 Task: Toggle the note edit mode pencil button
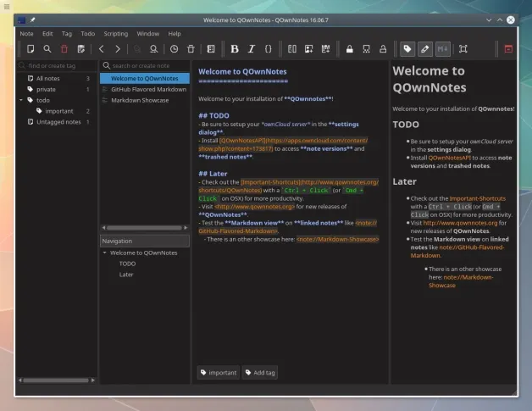pos(425,49)
